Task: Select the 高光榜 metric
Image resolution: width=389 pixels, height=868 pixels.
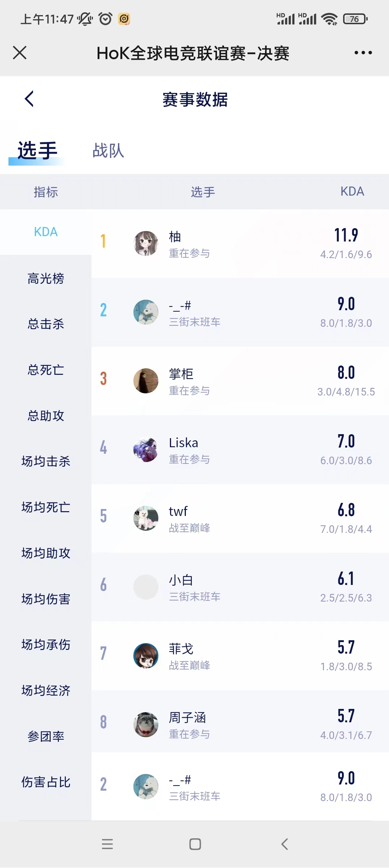Action: (x=46, y=278)
